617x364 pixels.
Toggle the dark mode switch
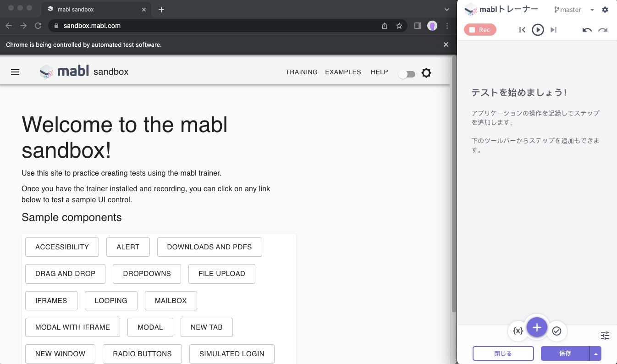pos(407,74)
